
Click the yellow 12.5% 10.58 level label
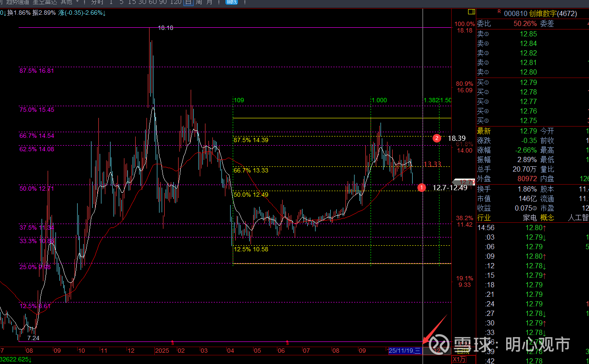click(x=251, y=249)
